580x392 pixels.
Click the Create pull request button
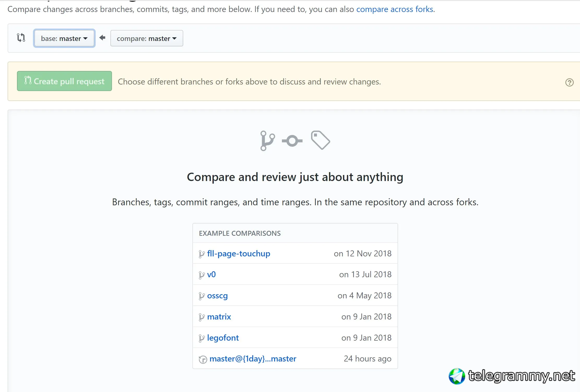pos(64,81)
